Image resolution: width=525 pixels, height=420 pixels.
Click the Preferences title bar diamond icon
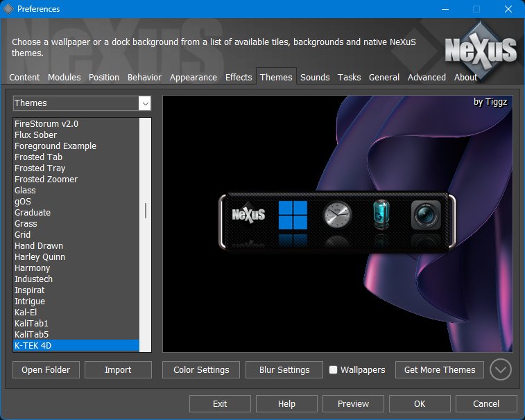tap(8, 9)
